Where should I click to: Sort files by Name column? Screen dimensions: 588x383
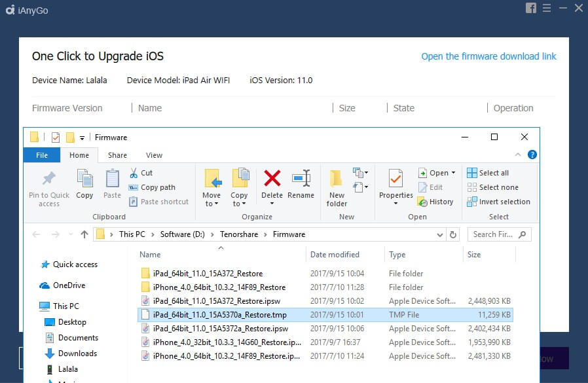point(150,254)
